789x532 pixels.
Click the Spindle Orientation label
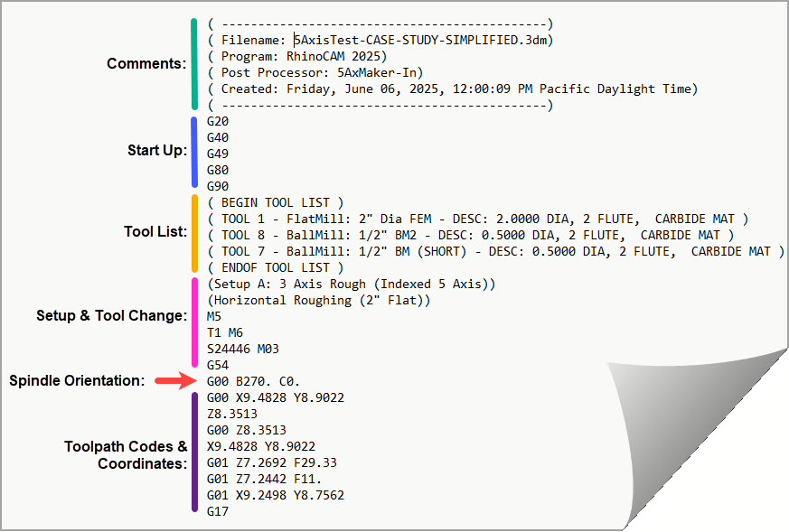[x=77, y=381]
